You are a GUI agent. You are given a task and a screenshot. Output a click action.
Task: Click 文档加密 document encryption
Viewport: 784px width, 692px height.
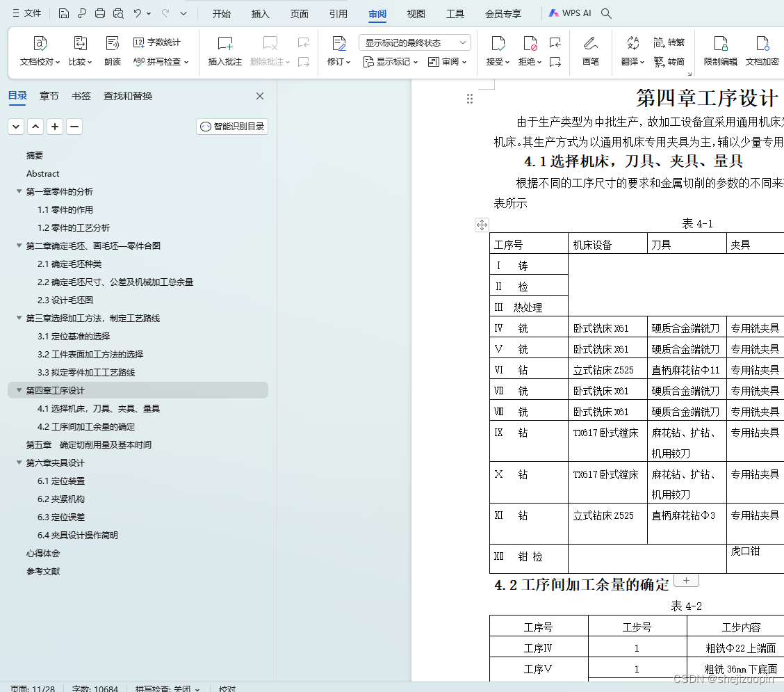tap(762, 51)
